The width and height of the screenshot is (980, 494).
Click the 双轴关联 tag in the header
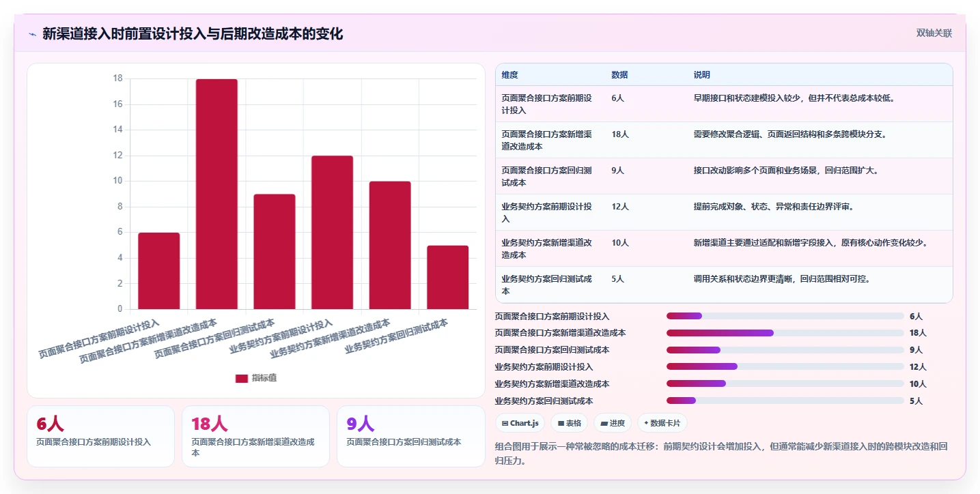click(x=934, y=33)
